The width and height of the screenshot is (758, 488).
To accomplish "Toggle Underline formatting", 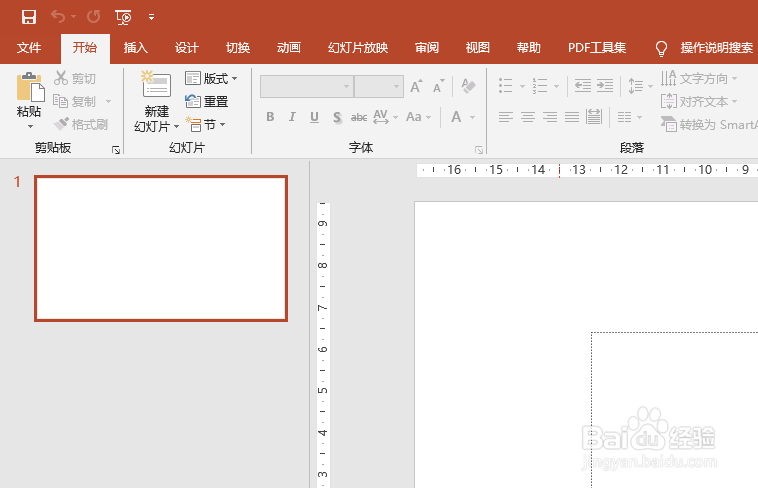I will [x=314, y=117].
